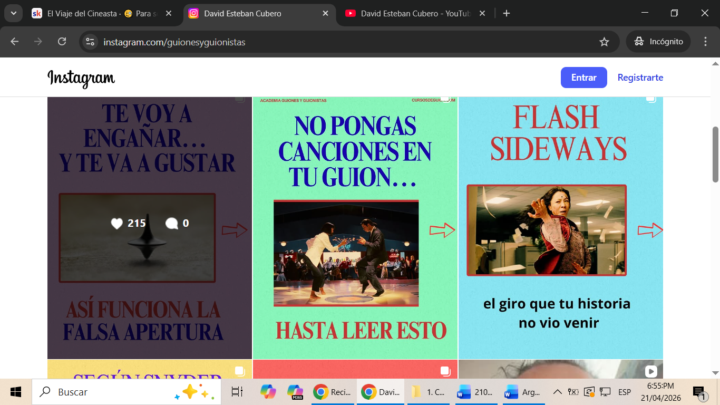The image size is (720, 405).
Task: Restore down the Chrome window
Action: coord(674,13)
